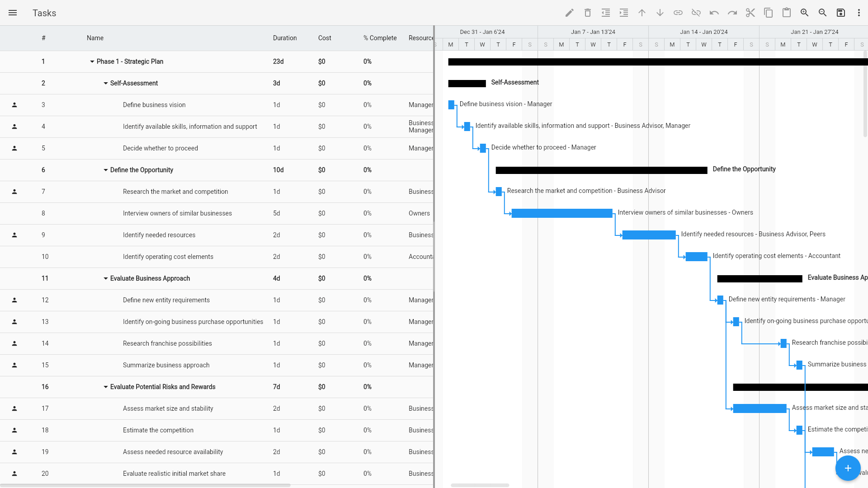Click the Gantt chart horizontal scrollbar
The width and height of the screenshot is (868, 488).
tap(480, 485)
